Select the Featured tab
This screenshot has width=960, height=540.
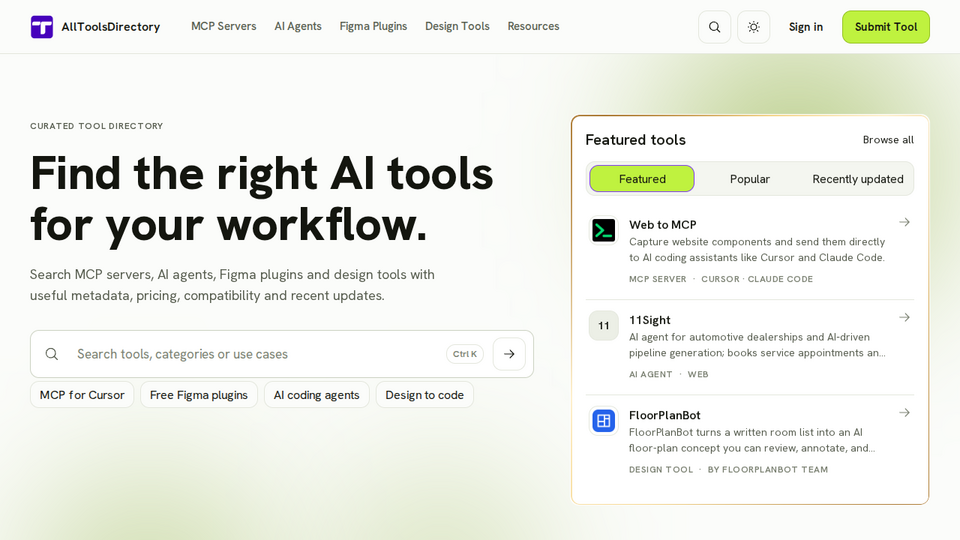click(642, 179)
